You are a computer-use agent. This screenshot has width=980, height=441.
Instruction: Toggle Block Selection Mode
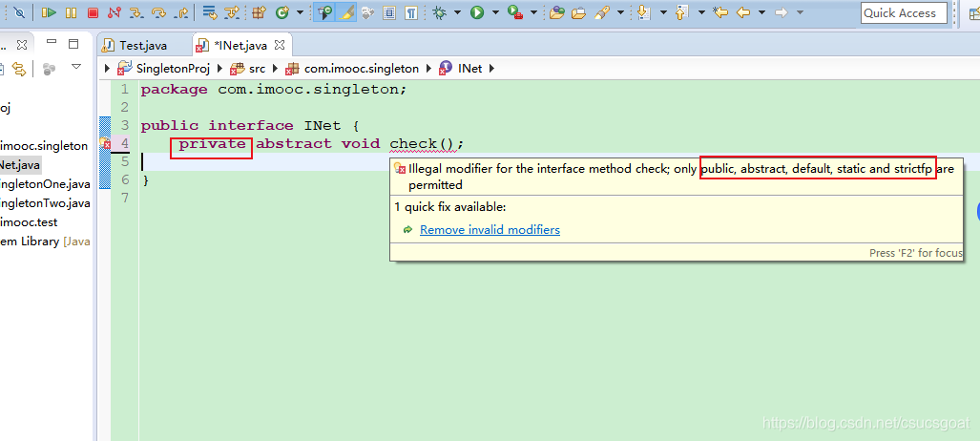click(389, 12)
